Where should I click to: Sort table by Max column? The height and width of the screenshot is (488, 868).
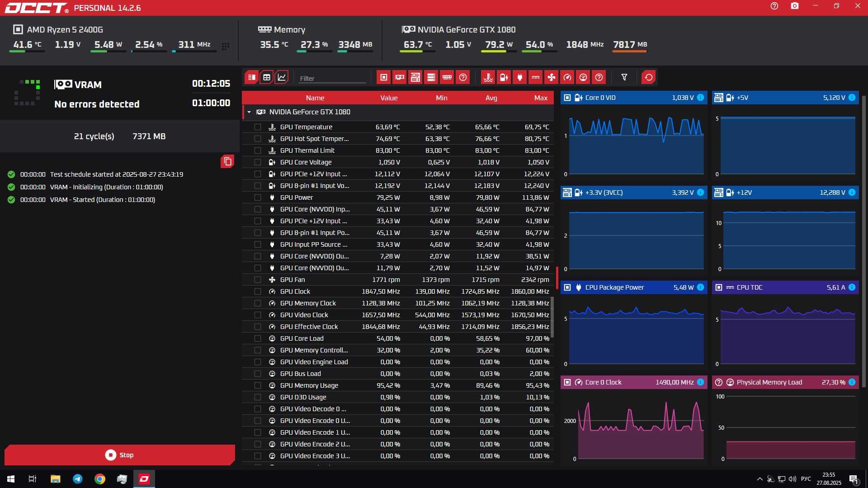click(541, 98)
